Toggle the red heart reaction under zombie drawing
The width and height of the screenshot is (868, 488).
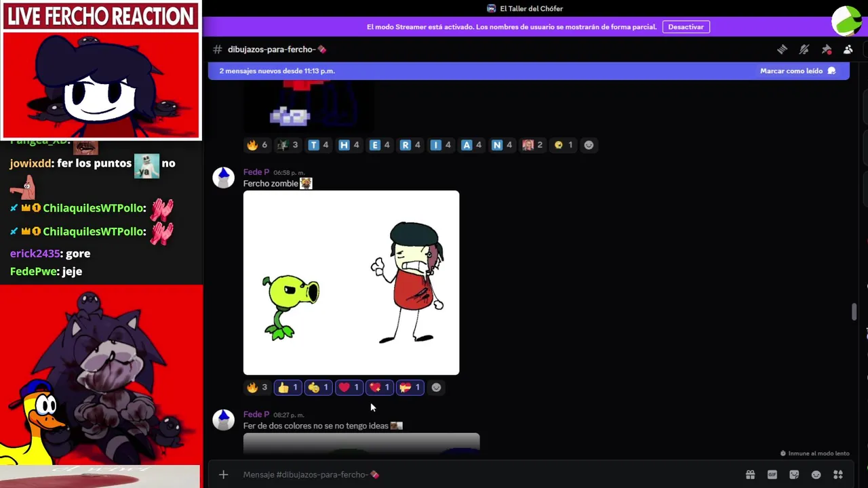(349, 388)
